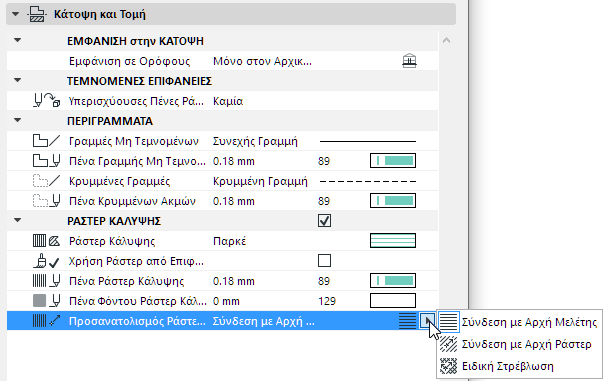Enable the Χρήση Ράστερ από Επιφ... checkbox
Viewport: 605px width, 381px height.
[324, 261]
